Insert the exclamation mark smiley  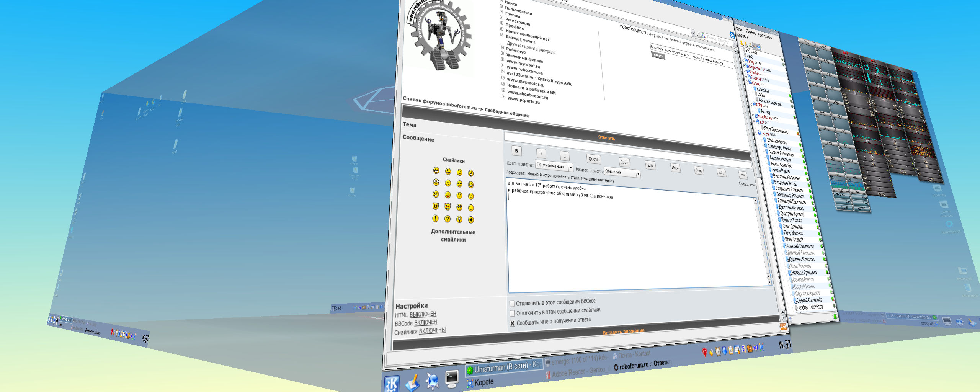[x=435, y=219]
